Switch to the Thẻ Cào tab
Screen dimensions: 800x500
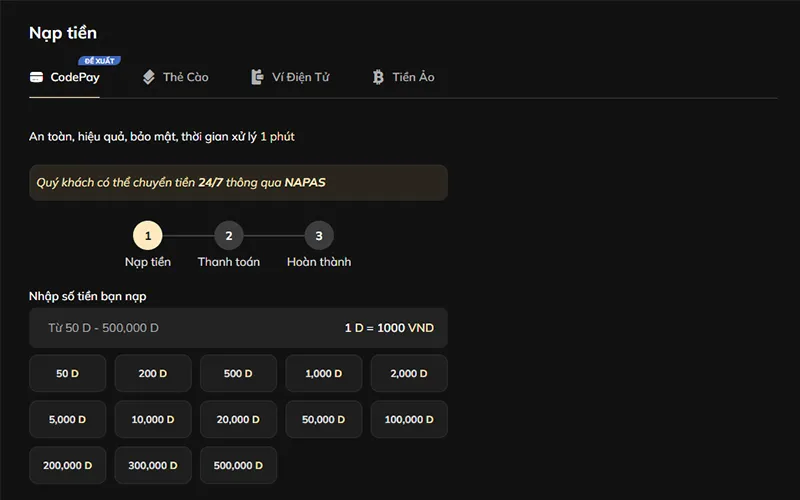tap(185, 77)
